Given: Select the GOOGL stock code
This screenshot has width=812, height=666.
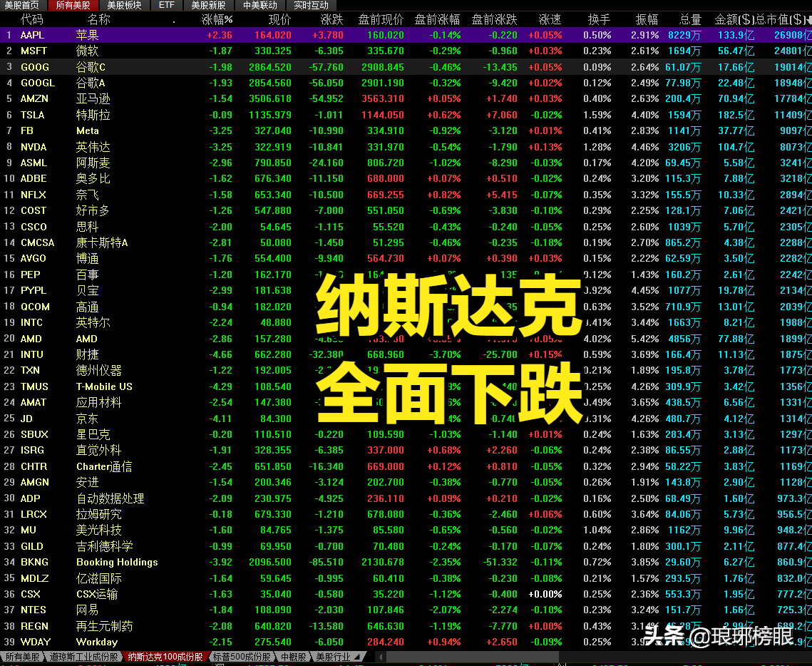Looking at the screenshot, I should pos(37,83).
